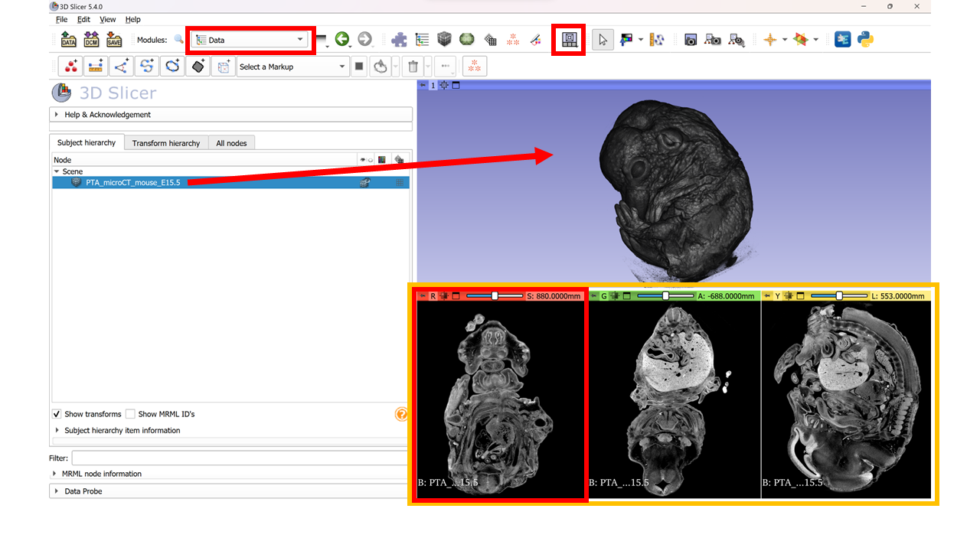The height and width of the screenshot is (551, 980).
Task: Click the orange help question mark button
Action: coord(401,415)
